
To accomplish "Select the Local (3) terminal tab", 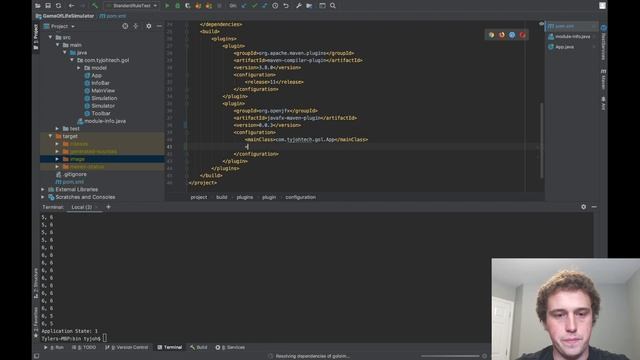I will pyautogui.click(x=82, y=207).
